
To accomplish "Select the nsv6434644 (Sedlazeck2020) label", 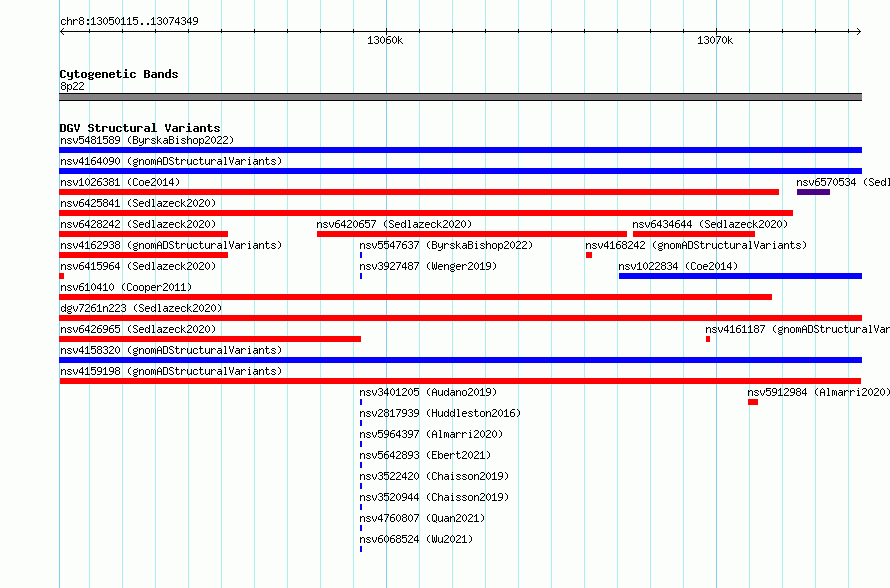I will [710, 224].
